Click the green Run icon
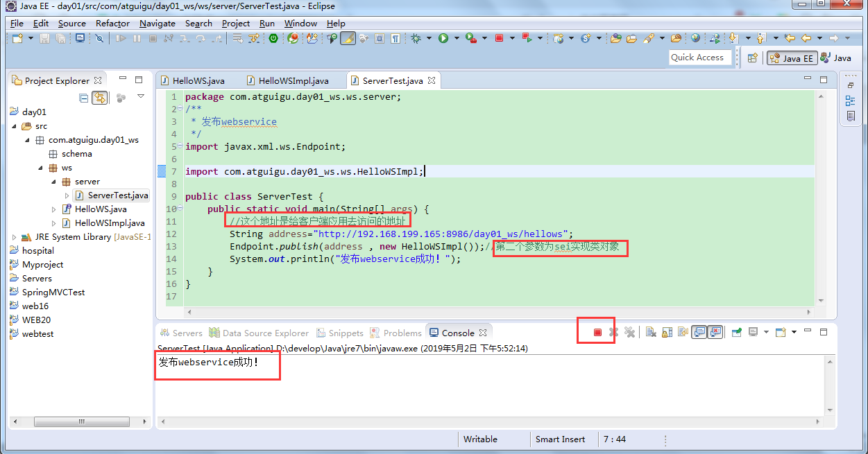The height and width of the screenshot is (454, 868). click(x=443, y=38)
